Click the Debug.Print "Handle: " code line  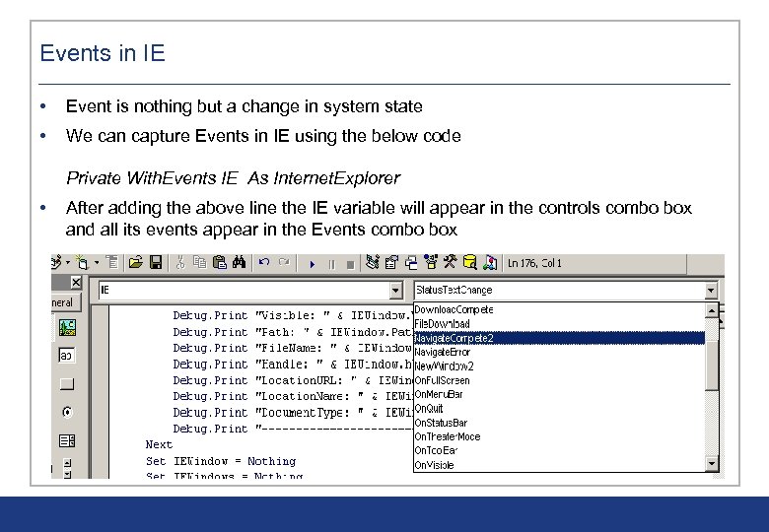point(293,365)
